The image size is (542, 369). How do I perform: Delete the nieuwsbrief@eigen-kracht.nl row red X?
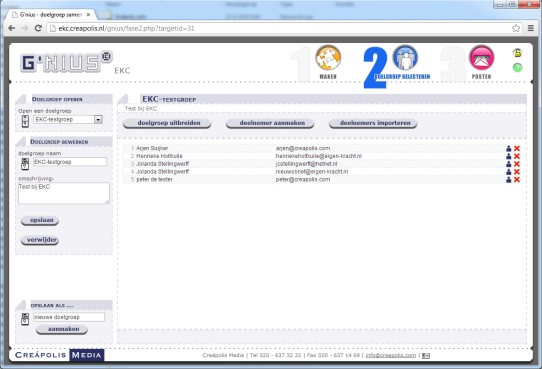tap(517, 172)
